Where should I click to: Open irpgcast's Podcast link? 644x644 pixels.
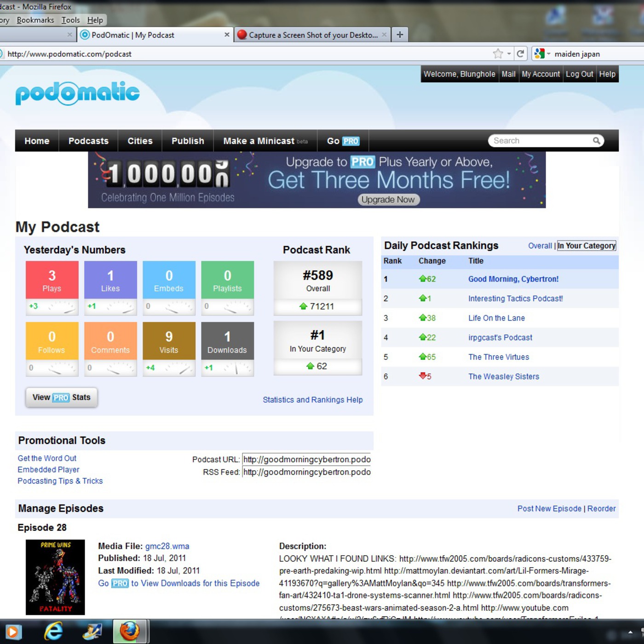(x=500, y=338)
